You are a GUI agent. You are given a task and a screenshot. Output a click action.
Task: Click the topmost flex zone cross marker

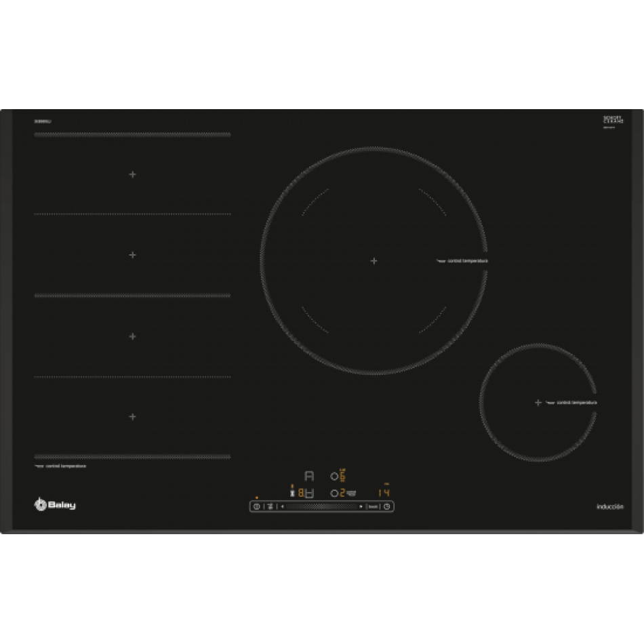pyautogui.click(x=132, y=174)
